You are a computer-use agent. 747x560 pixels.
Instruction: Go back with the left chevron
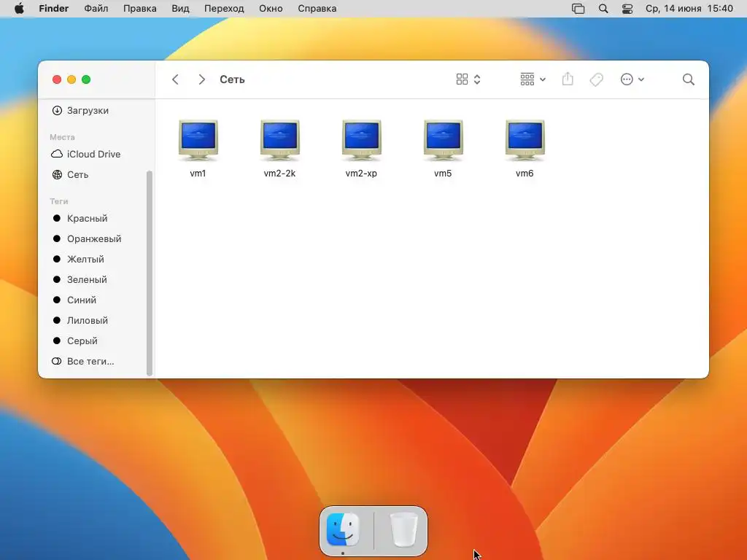click(x=175, y=79)
